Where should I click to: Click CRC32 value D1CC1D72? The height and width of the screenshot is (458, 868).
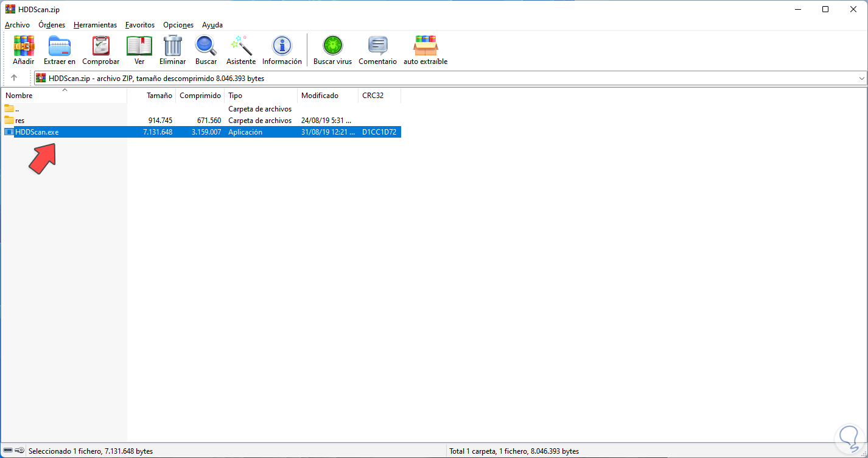click(379, 132)
